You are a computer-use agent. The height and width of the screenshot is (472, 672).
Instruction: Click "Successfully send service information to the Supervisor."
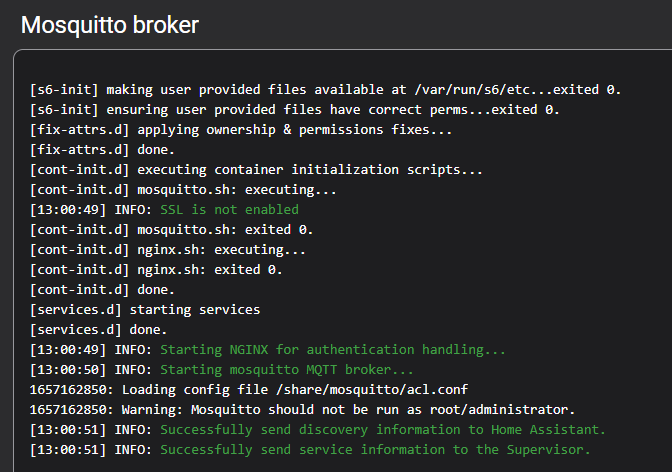[x=375, y=450]
